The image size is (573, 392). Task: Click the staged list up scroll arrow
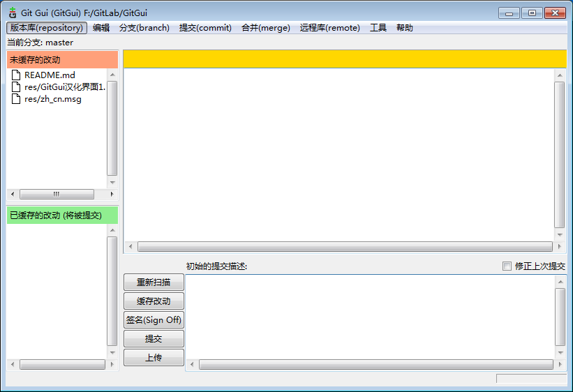[x=112, y=230]
